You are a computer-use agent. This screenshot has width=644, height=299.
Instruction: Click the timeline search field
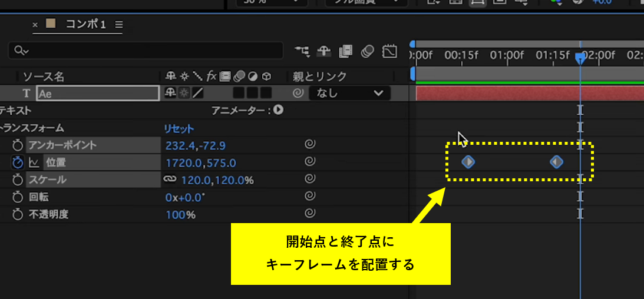point(146,51)
